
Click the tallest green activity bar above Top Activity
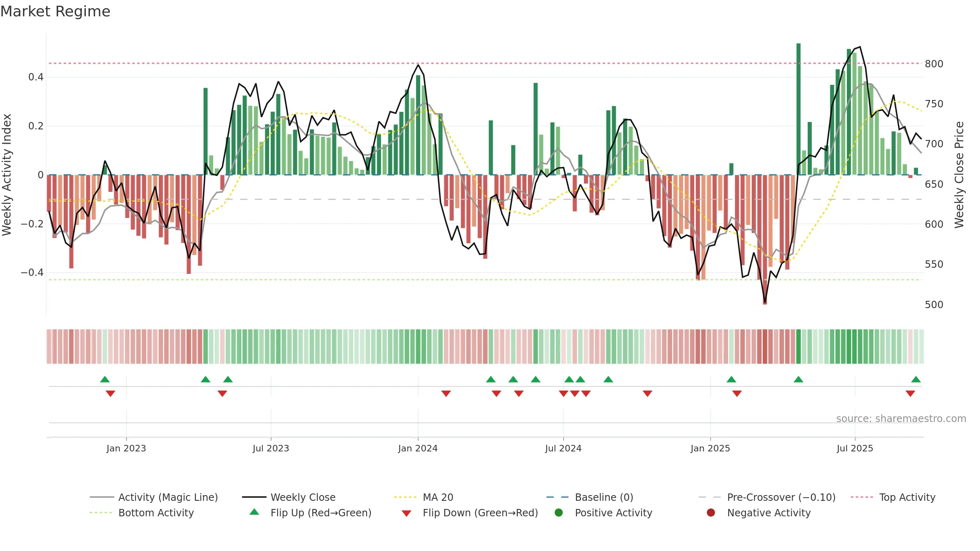click(x=798, y=109)
